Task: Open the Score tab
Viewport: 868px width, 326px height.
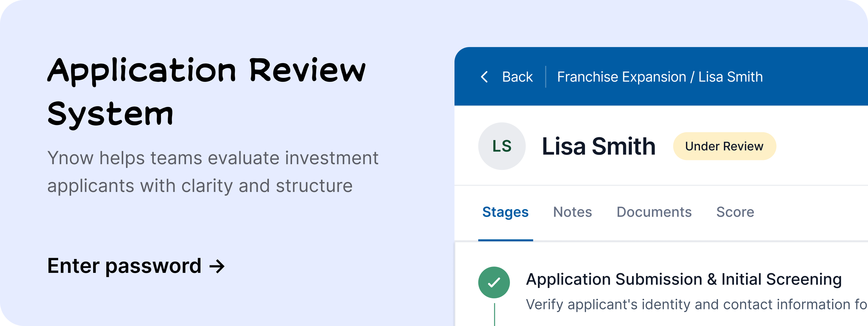Action: (x=735, y=212)
